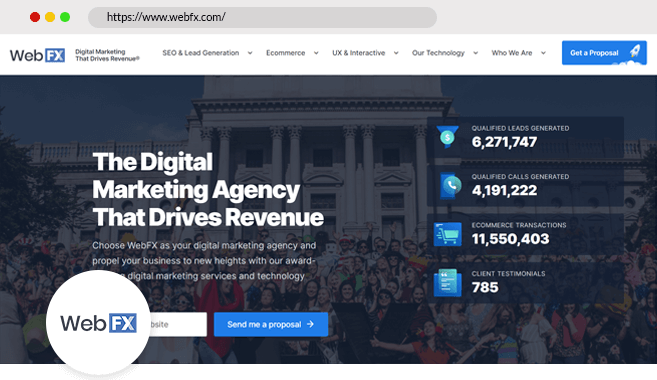Click the Digital Marketing That Drives Revenue tagline
This screenshot has height=380, width=657.
107,55
